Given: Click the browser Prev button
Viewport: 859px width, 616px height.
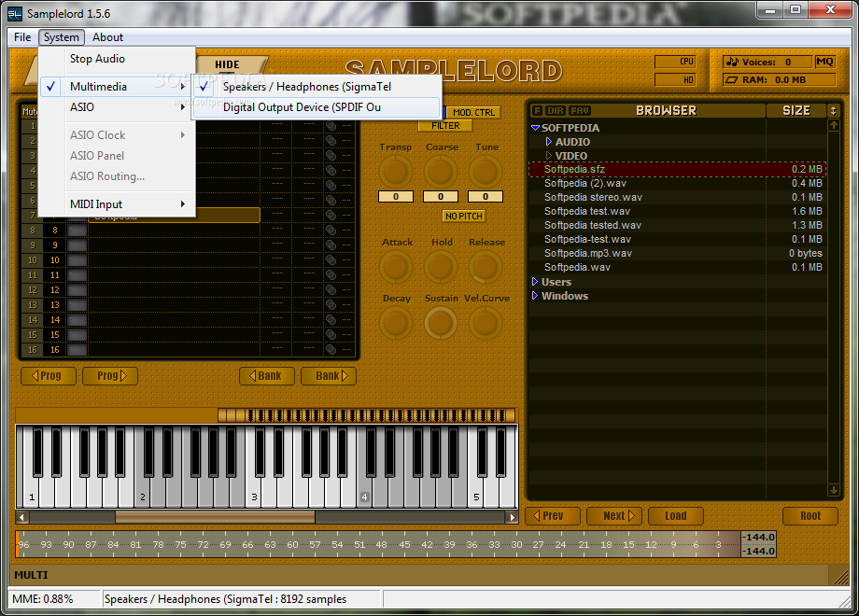Looking at the screenshot, I should pos(552,516).
